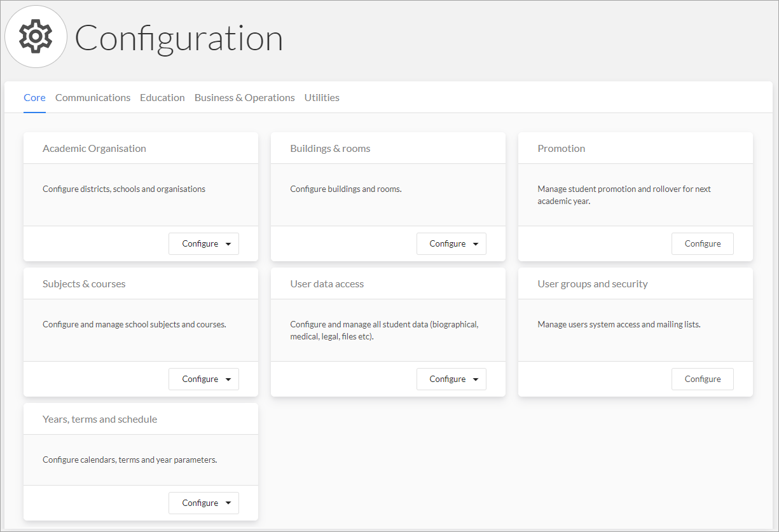The width and height of the screenshot is (779, 532).
Task: Expand the Years, terms and schedule Configure dropdown
Action: tap(230, 503)
